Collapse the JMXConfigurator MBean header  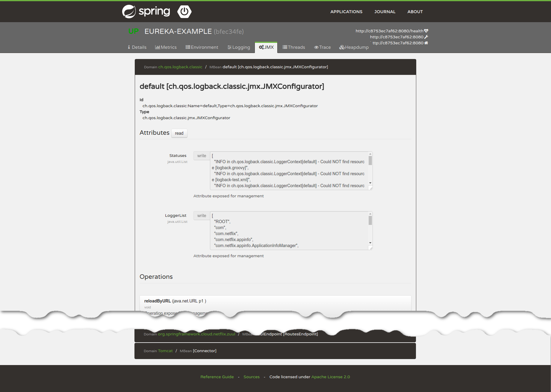click(x=275, y=67)
